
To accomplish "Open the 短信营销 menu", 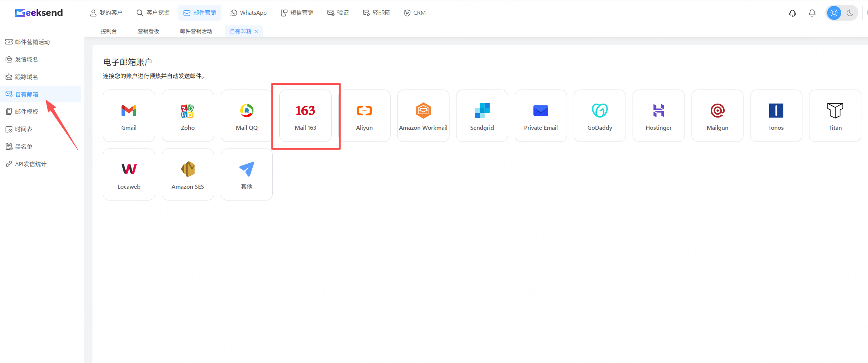I will 297,13.
